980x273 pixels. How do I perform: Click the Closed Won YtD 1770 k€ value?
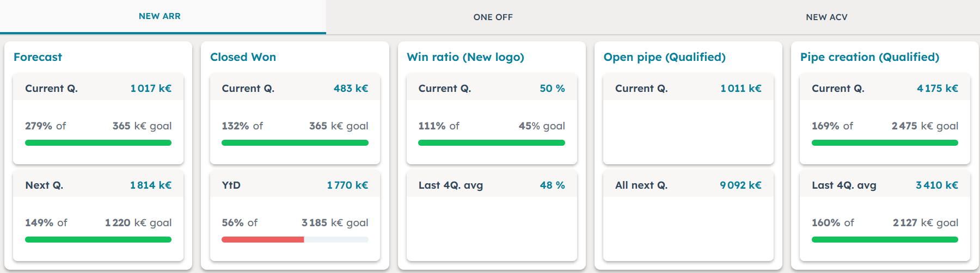pos(347,185)
